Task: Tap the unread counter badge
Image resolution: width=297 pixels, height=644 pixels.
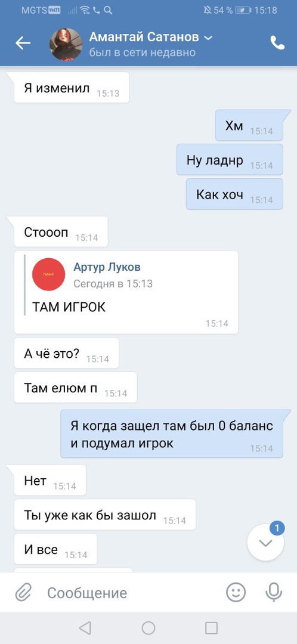Action: tap(277, 528)
